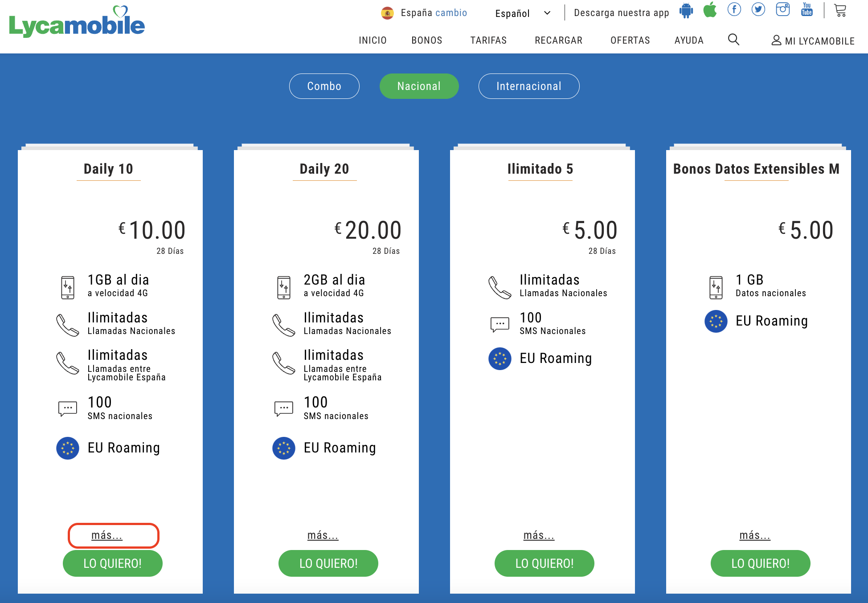868x603 pixels.
Task: Click the data phone icon in Daily 10
Action: tap(68, 287)
